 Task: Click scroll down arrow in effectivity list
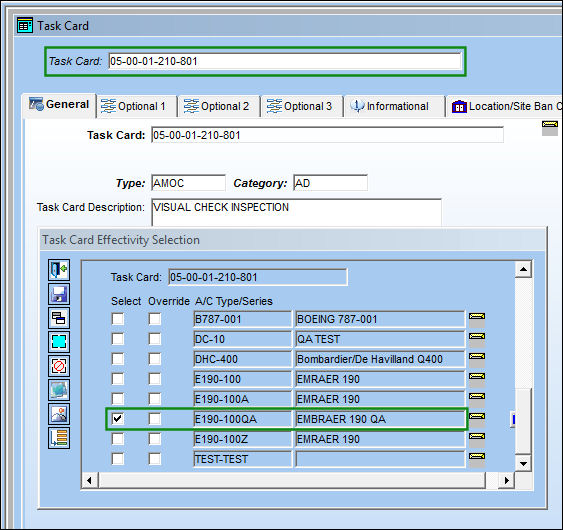pos(523,464)
